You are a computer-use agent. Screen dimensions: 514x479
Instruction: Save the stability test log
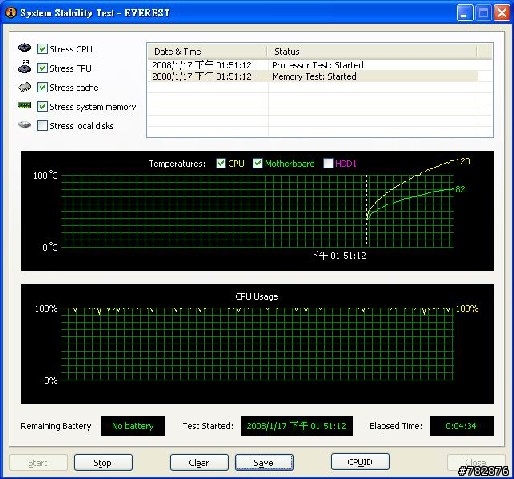tap(264, 463)
